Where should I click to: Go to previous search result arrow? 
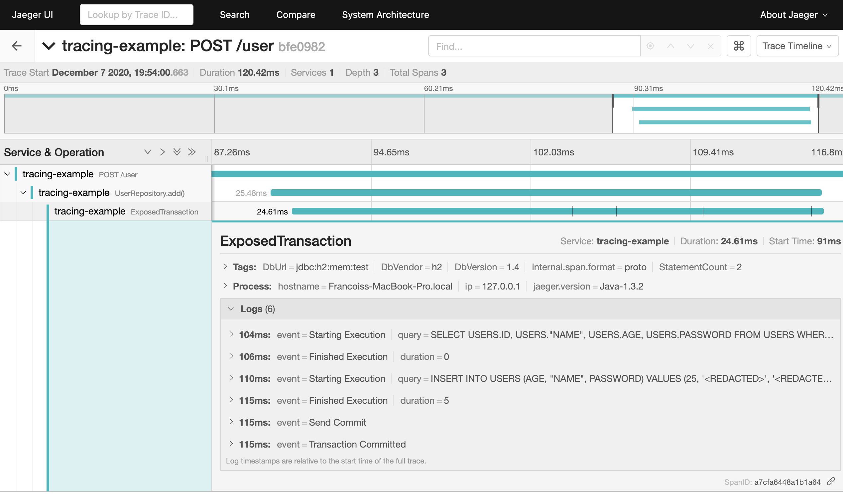pos(670,46)
